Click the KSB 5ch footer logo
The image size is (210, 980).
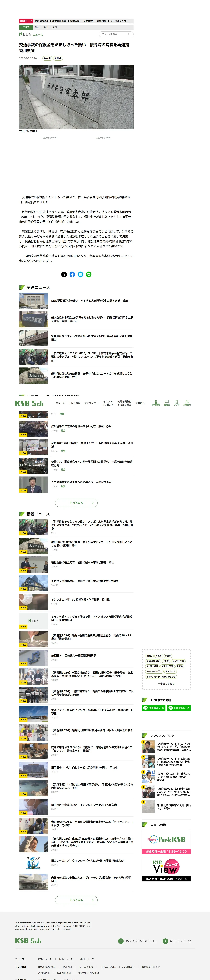[x=28, y=941]
